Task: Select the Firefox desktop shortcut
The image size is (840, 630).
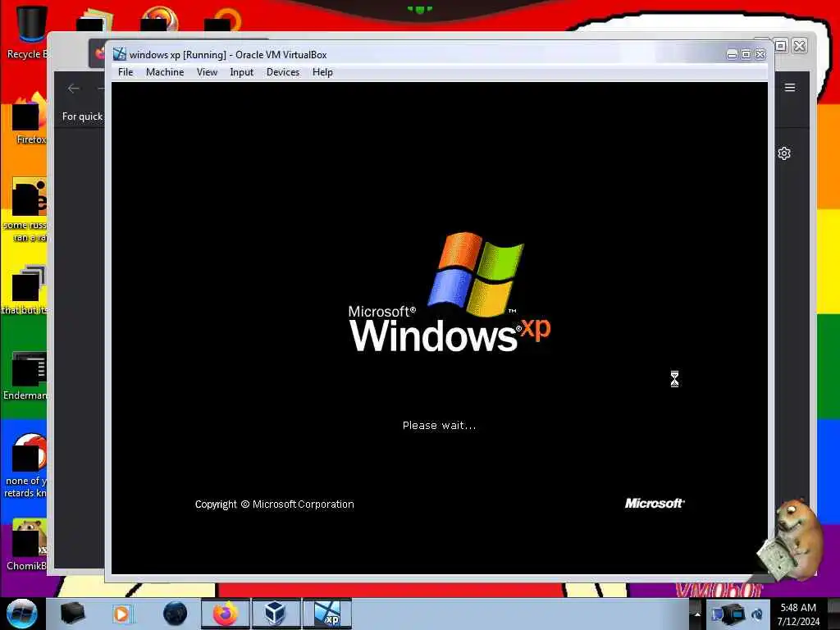Action: click(30, 118)
